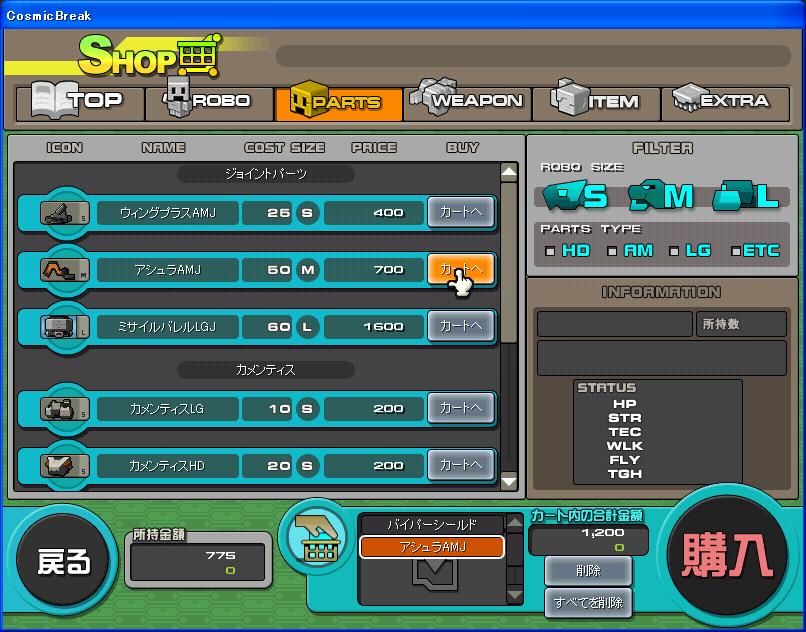Click the 戻る back button
Viewport: 806px width, 632px height.
(63, 561)
